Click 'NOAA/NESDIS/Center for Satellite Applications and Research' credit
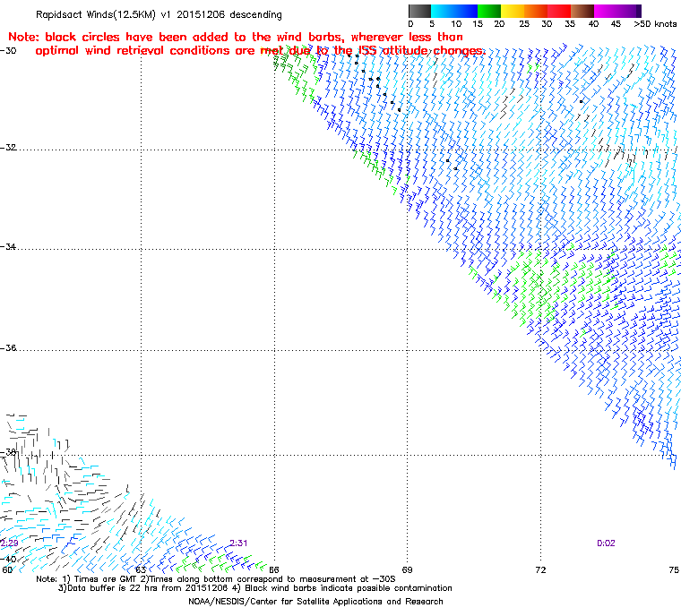Viewport: 681px width, 616px height. tap(315, 602)
